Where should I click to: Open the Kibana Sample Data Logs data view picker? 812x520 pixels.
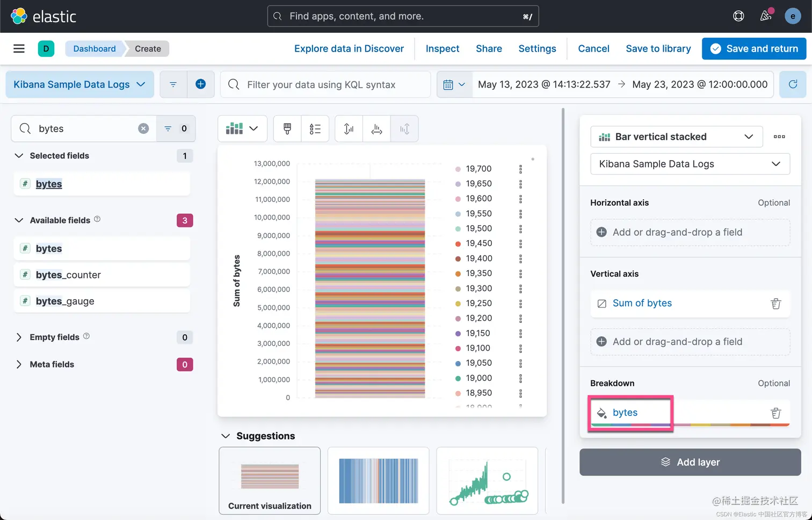[x=79, y=84]
